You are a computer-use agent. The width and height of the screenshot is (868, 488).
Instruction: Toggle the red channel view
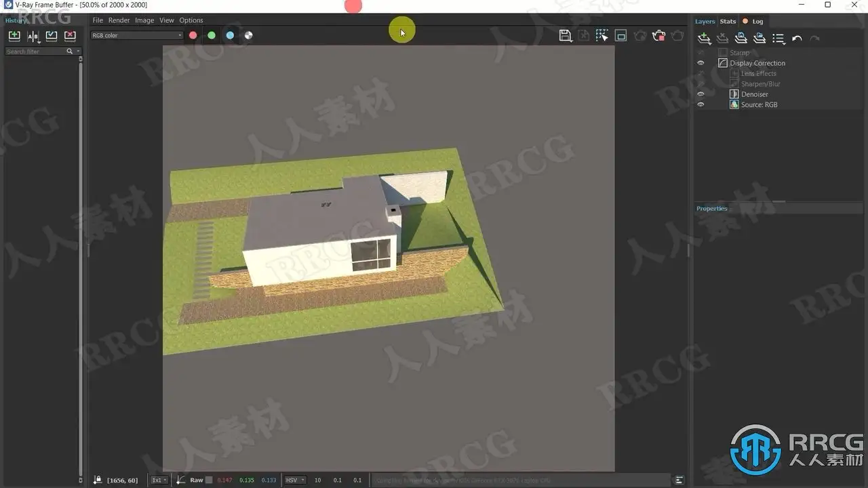point(193,35)
